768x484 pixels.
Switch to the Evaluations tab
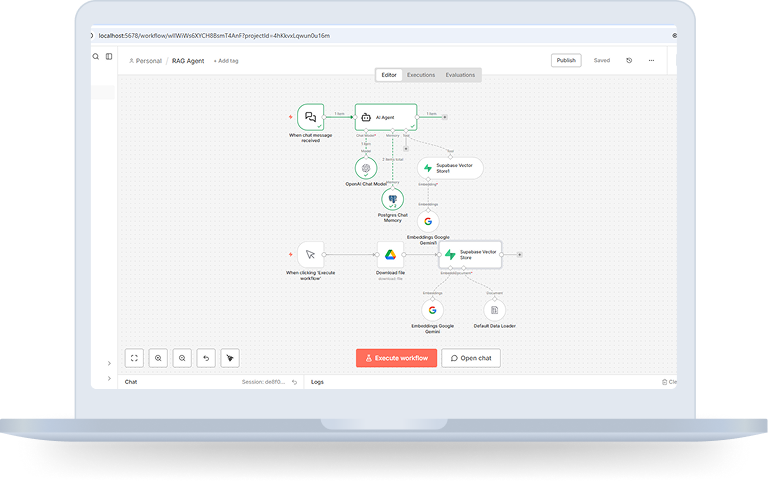[460, 75]
